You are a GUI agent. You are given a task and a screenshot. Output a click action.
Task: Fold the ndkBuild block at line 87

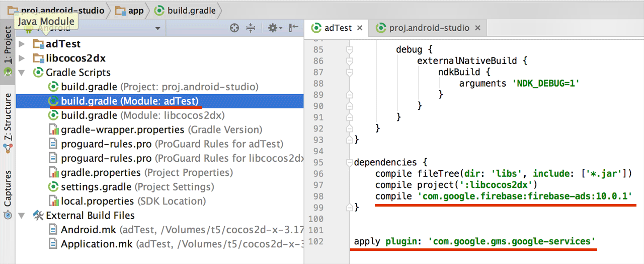(349, 72)
